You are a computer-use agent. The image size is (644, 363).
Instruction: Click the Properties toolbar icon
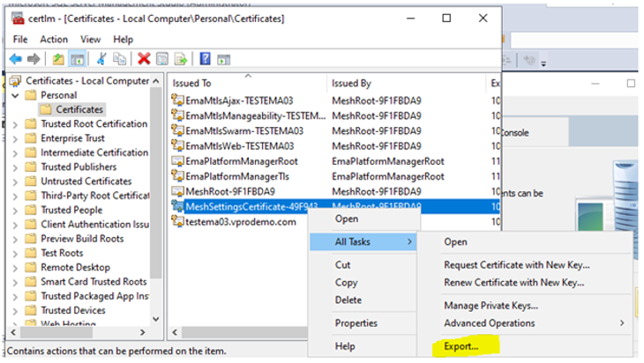pyautogui.click(x=162, y=59)
